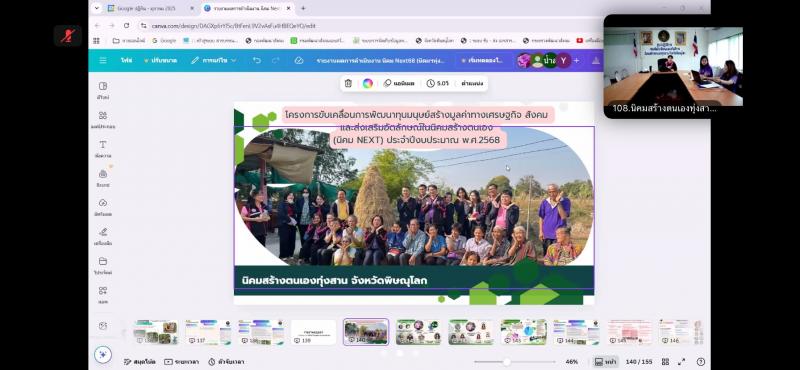Open the Magic Media sidebar icon below Apps
The image size is (800, 370).
(103, 326)
